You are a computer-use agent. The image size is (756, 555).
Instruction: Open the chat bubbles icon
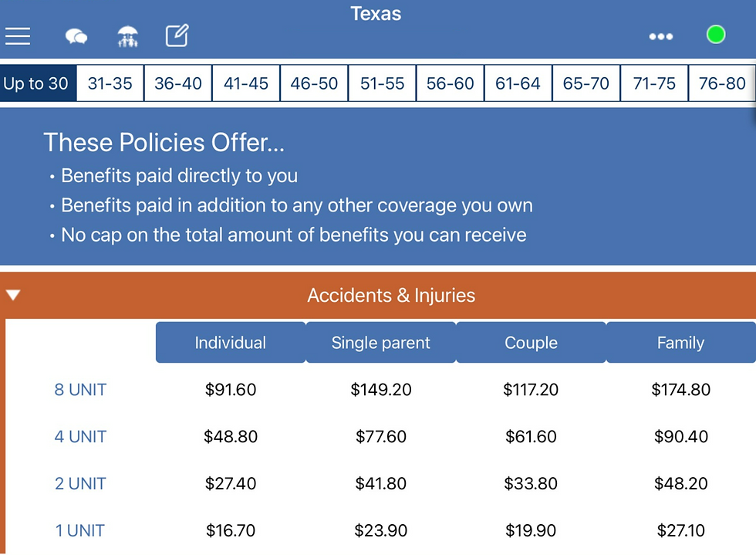(x=76, y=36)
